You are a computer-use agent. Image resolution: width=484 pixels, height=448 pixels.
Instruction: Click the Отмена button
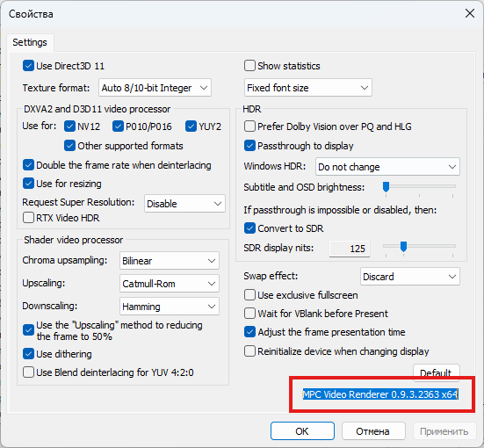click(372, 431)
